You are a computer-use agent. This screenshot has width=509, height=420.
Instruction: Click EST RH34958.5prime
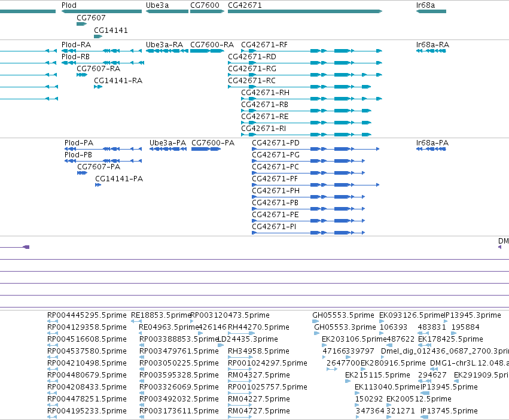point(258,351)
